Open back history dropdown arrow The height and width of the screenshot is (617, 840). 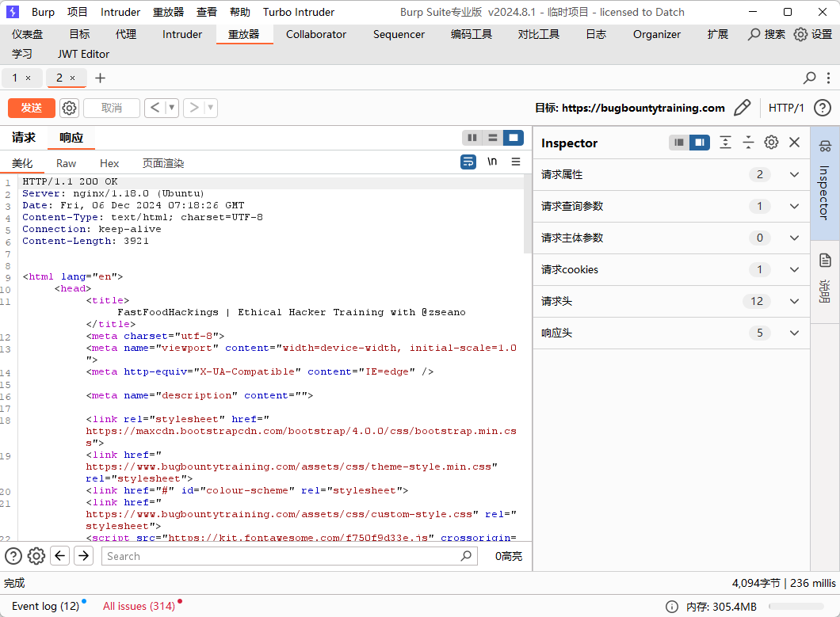click(171, 109)
